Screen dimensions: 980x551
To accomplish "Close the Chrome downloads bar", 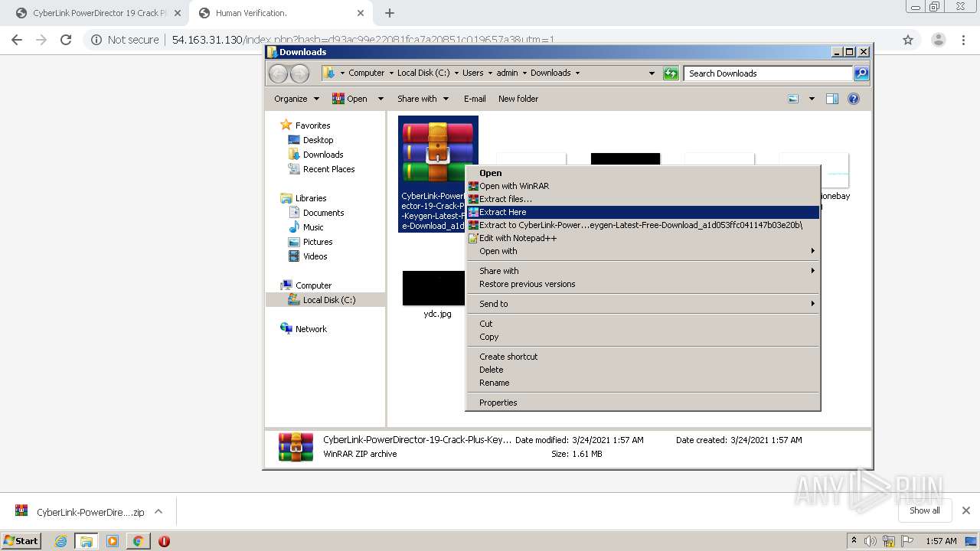I will (966, 510).
